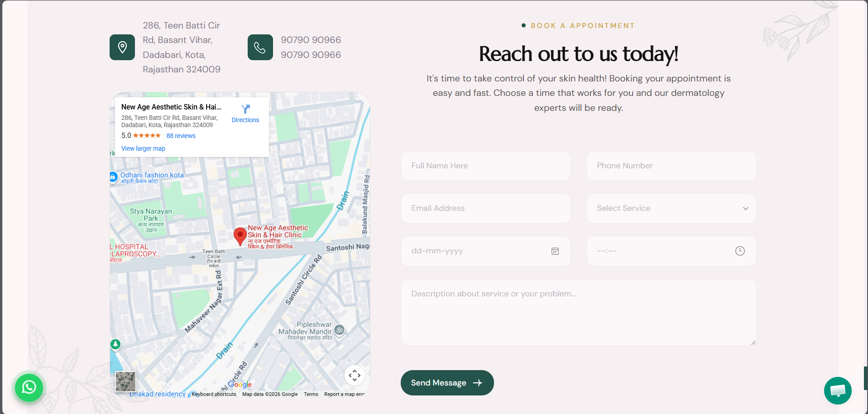Click the Send Message button

click(x=447, y=383)
